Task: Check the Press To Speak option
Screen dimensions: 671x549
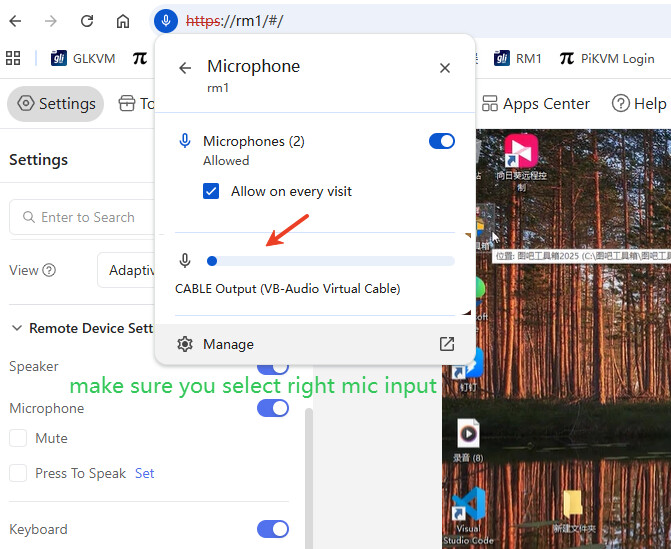Action: click(18, 473)
